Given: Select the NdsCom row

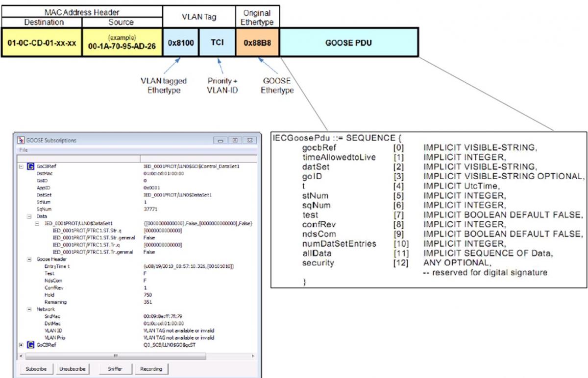Looking at the screenshot, I should click(x=136, y=281).
